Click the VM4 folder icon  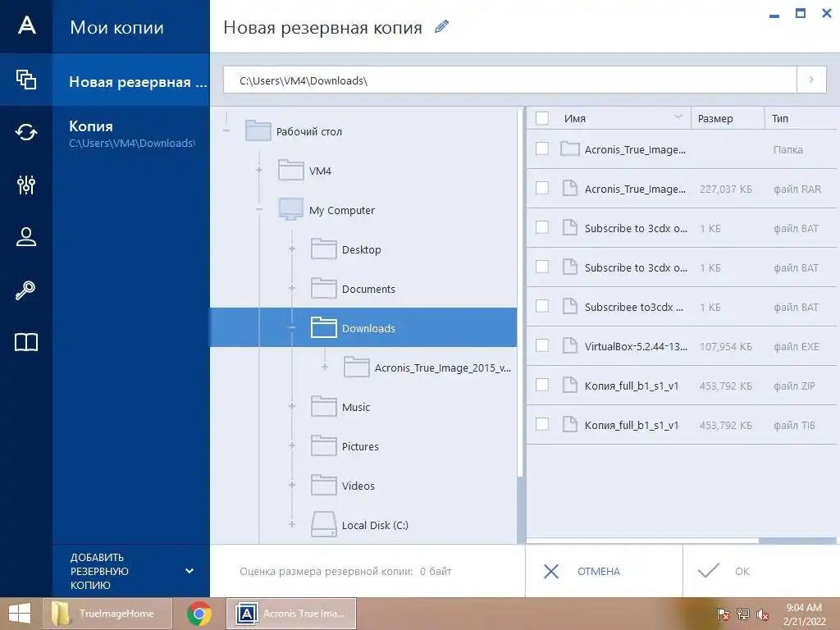point(291,171)
